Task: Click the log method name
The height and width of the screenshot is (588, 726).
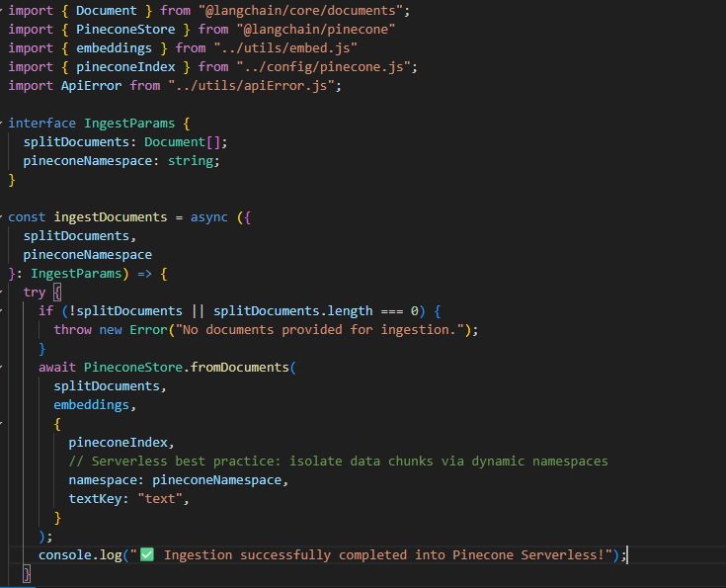Action: click(x=111, y=555)
